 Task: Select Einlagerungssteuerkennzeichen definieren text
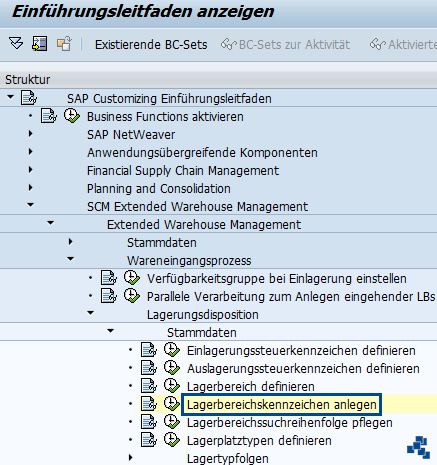pos(301,351)
